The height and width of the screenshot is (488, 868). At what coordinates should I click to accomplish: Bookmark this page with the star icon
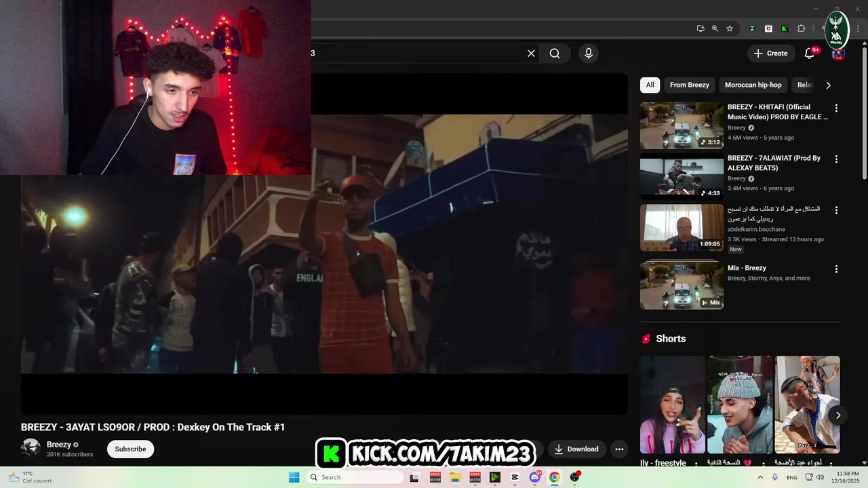(730, 28)
